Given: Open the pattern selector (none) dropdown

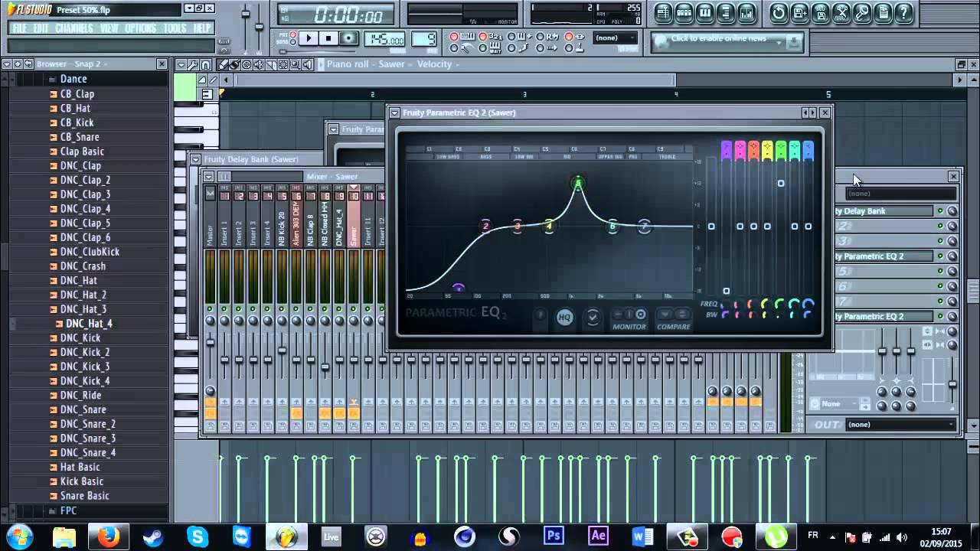Looking at the screenshot, I should point(615,37).
